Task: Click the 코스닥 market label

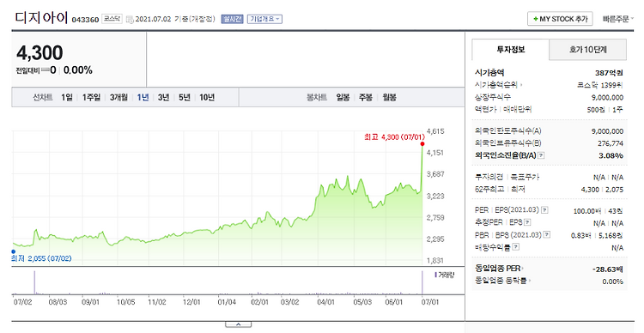Action: point(112,19)
